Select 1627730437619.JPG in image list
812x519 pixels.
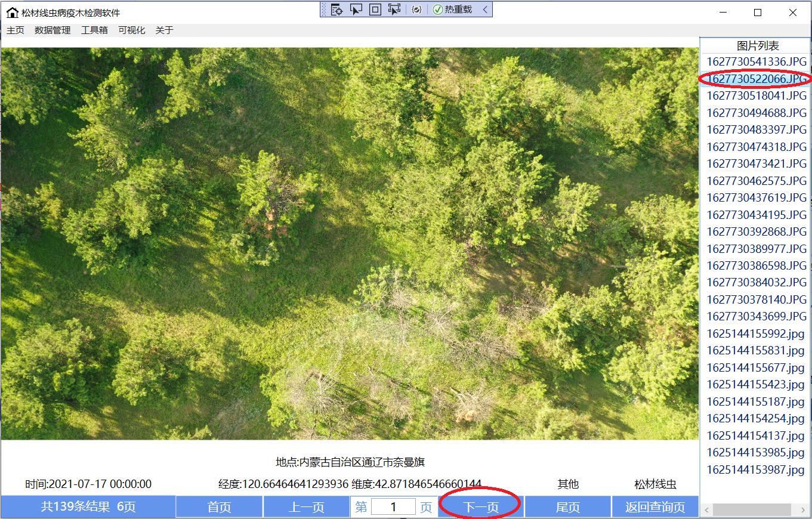[x=756, y=197]
